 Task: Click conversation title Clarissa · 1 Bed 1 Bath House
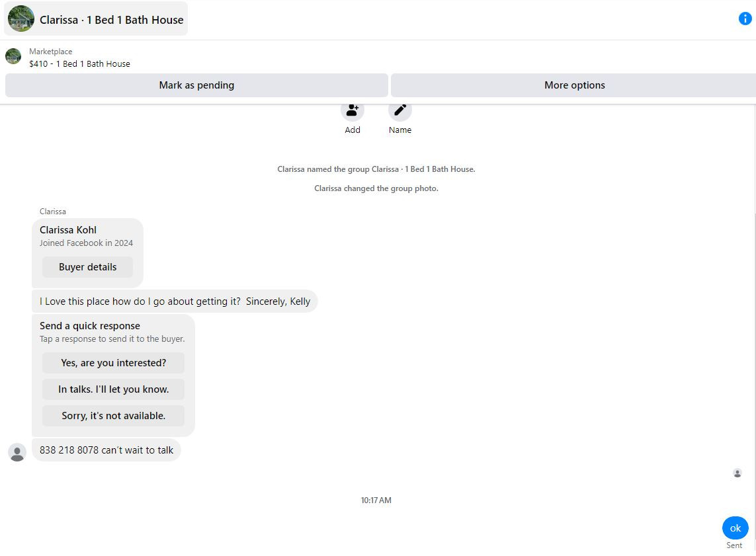click(x=111, y=20)
